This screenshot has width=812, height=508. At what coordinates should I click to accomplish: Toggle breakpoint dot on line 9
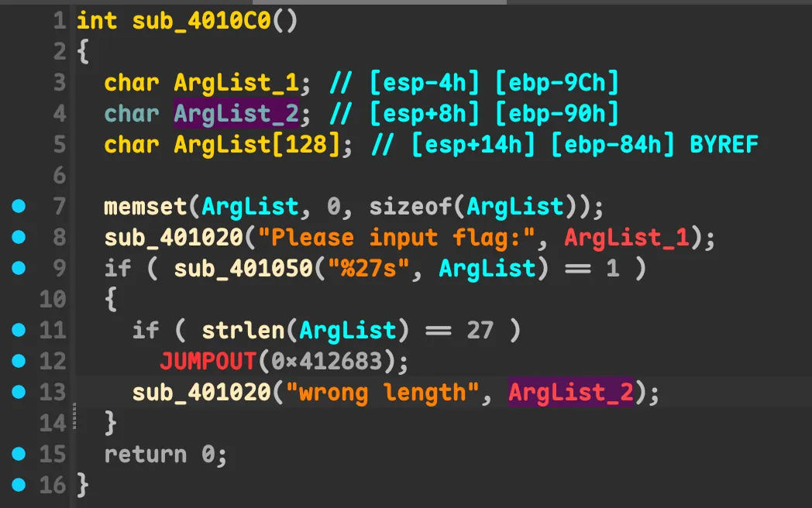(19, 268)
